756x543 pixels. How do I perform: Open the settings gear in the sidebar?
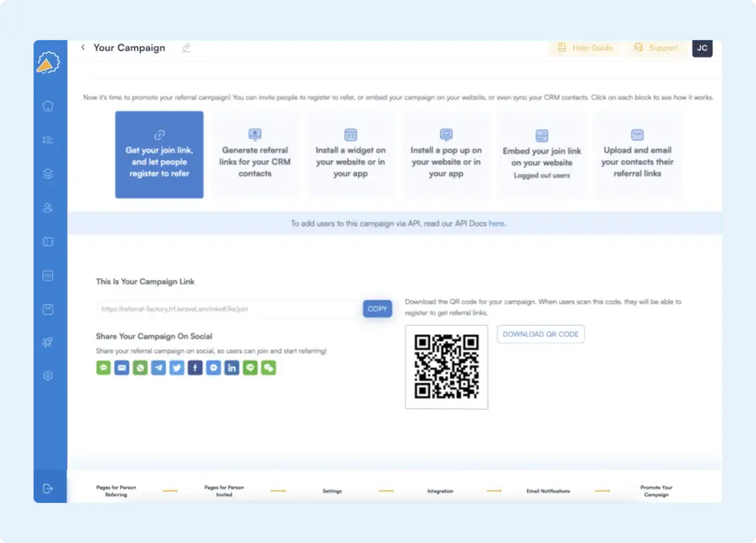point(48,375)
